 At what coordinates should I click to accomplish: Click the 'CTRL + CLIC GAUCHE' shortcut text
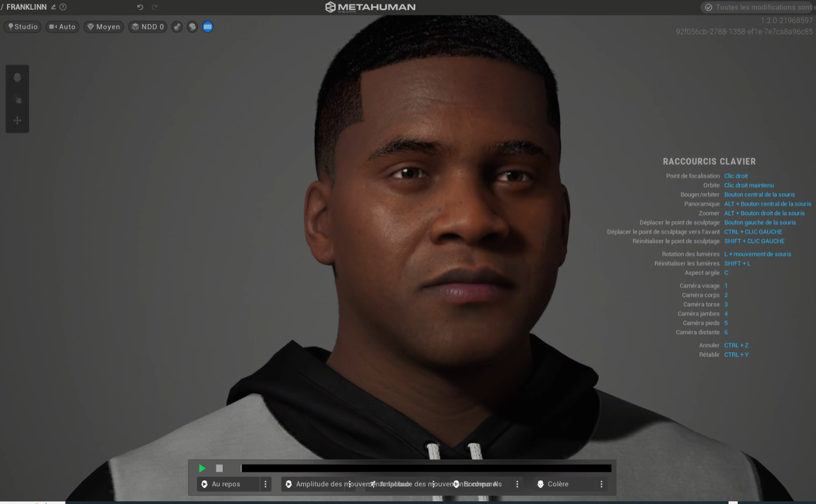tap(753, 232)
